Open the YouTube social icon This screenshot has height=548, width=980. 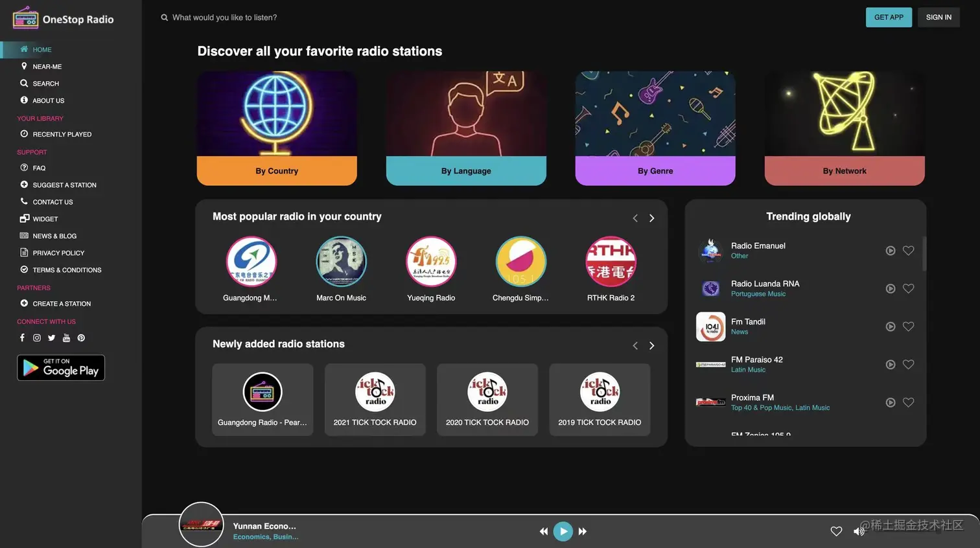coord(66,337)
